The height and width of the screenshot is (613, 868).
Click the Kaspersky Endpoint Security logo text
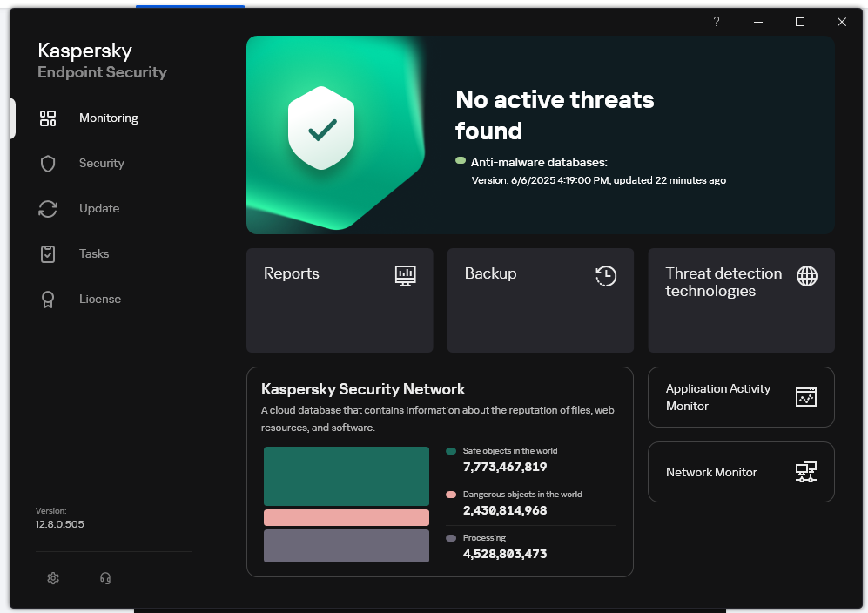tap(102, 60)
